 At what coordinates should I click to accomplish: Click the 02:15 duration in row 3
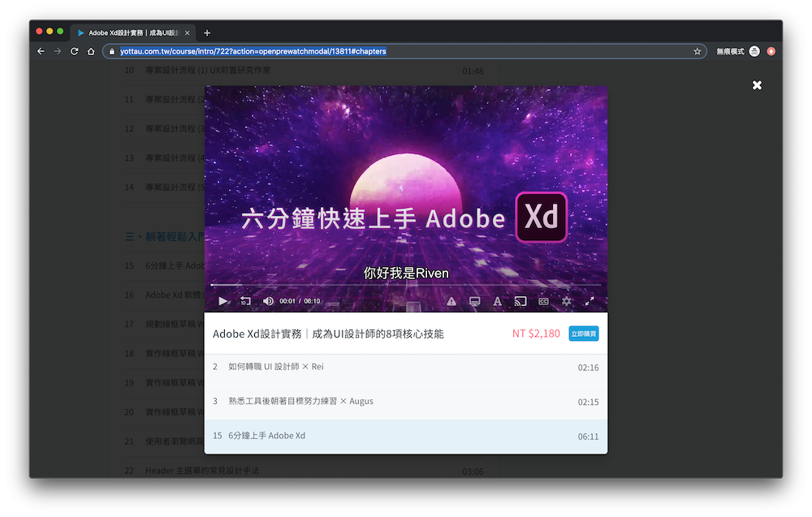588,402
